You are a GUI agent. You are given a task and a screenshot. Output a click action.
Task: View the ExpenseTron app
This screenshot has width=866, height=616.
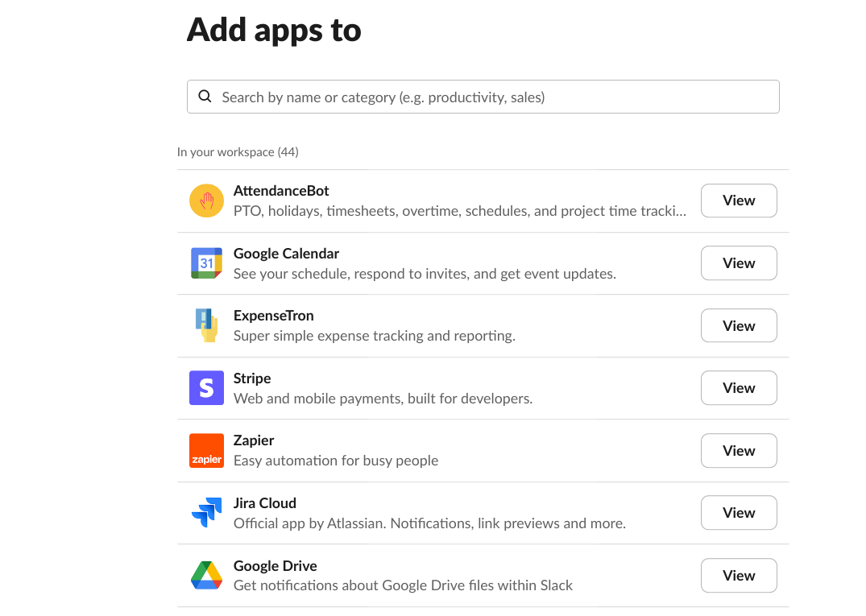pyautogui.click(x=739, y=325)
